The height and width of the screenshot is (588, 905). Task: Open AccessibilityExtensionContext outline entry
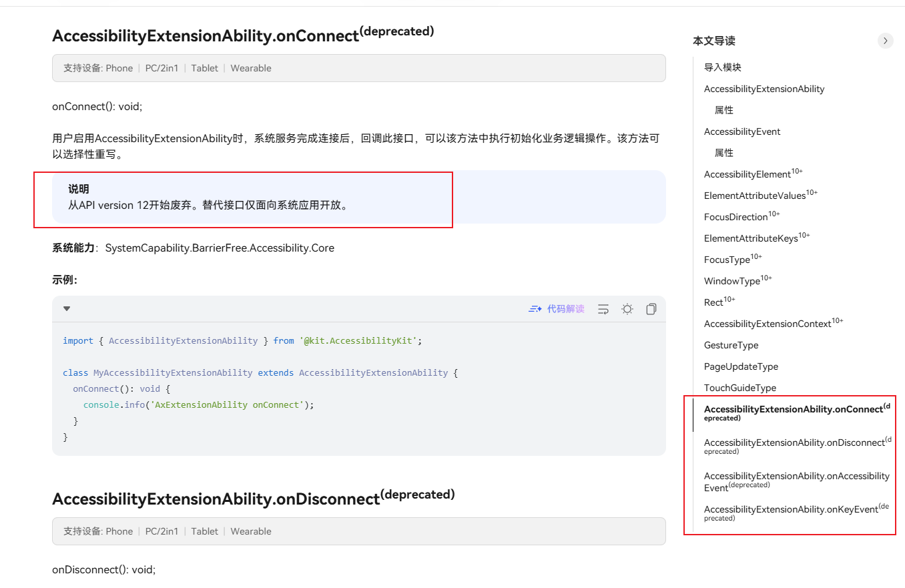774,323
